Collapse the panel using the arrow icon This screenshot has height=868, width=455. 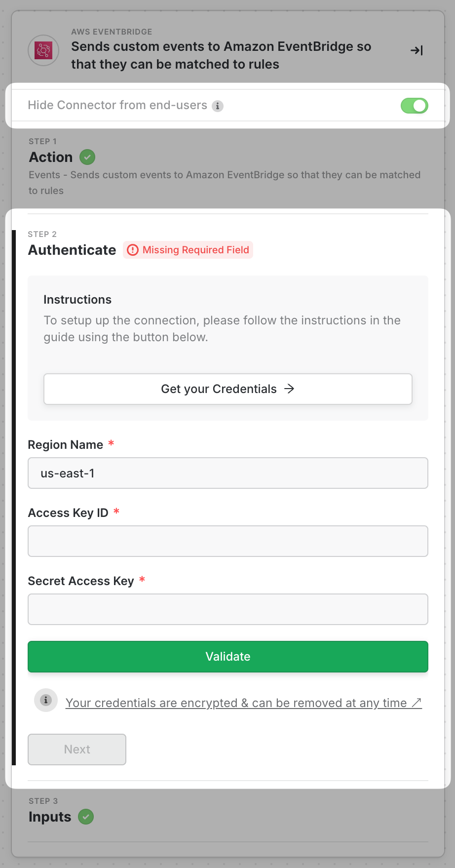point(417,50)
